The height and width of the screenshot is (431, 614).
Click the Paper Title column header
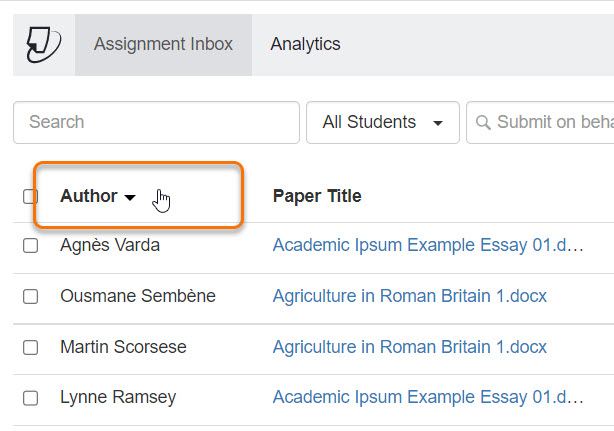(x=317, y=196)
